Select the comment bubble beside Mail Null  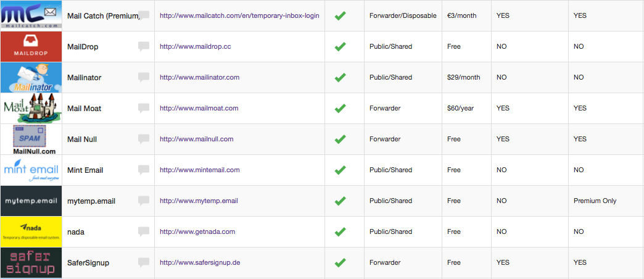point(144,139)
